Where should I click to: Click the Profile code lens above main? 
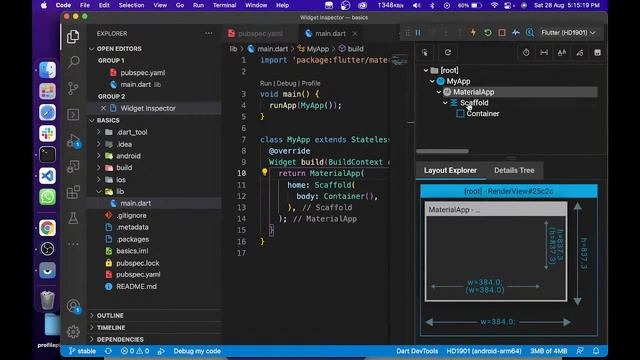tap(311, 83)
